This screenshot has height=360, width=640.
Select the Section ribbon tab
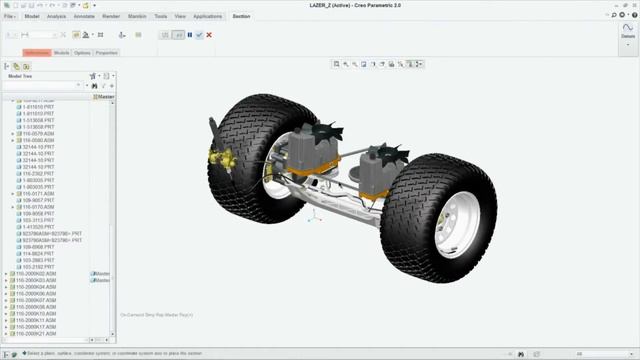point(241,16)
